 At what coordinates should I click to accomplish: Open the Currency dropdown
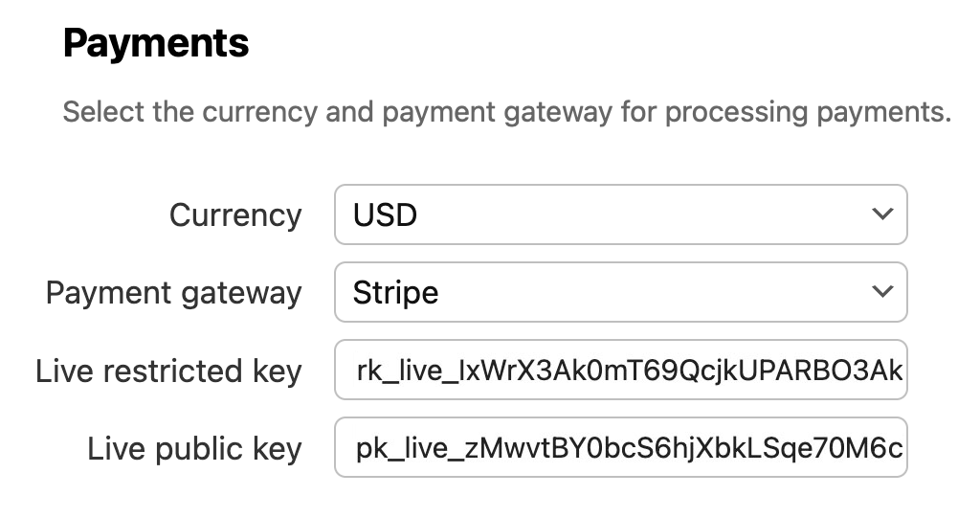coord(620,214)
